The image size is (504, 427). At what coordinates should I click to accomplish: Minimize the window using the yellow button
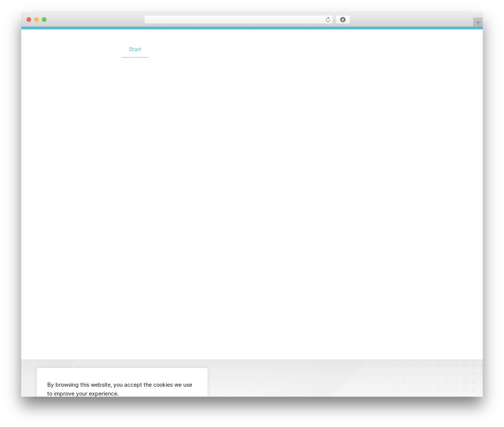[37, 20]
